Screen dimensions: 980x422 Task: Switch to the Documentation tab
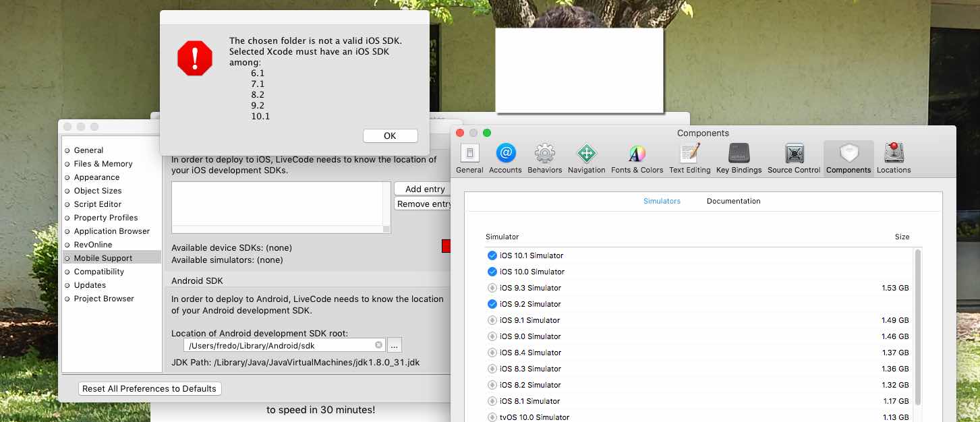point(733,201)
